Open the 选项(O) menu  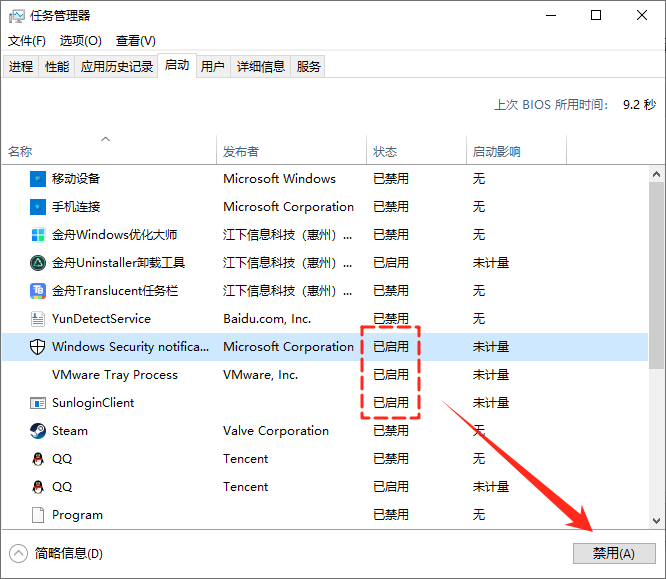coord(80,41)
